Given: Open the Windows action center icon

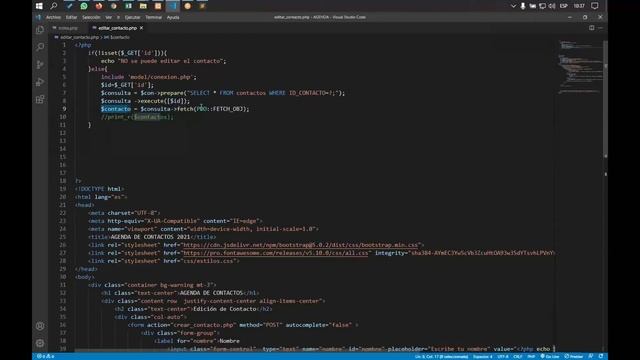Looking at the screenshot, I should tap(595, 6).
